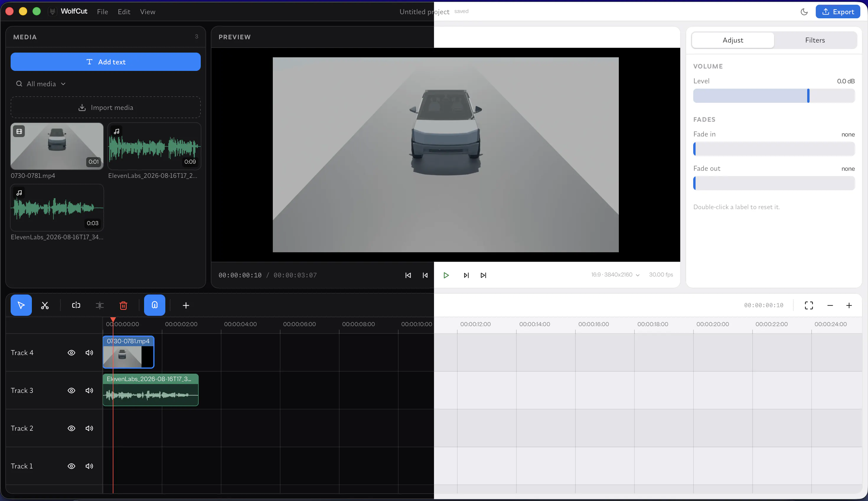This screenshot has width=868, height=501.
Task: Click the Untitled project title
Action: (424, 12)
